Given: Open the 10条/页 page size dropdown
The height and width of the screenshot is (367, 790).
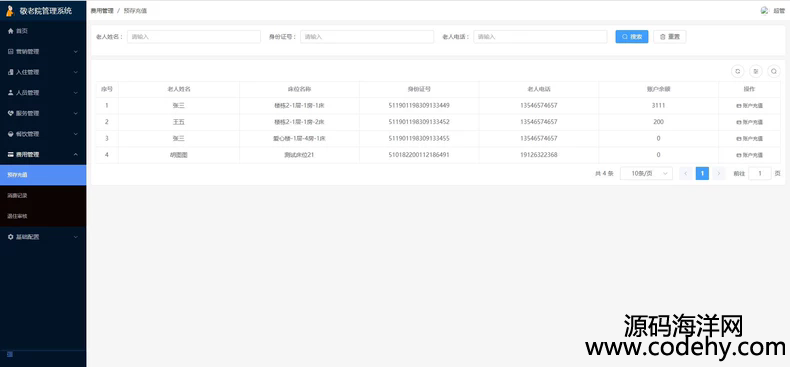Looking at the screenshot, I should (646, 173).
